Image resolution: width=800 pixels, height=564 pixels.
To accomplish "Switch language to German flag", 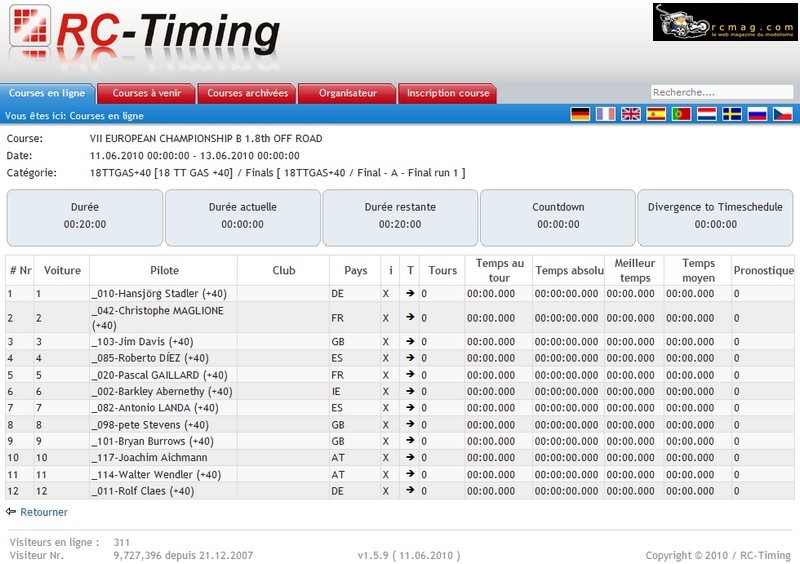I will tap(580, 114).
